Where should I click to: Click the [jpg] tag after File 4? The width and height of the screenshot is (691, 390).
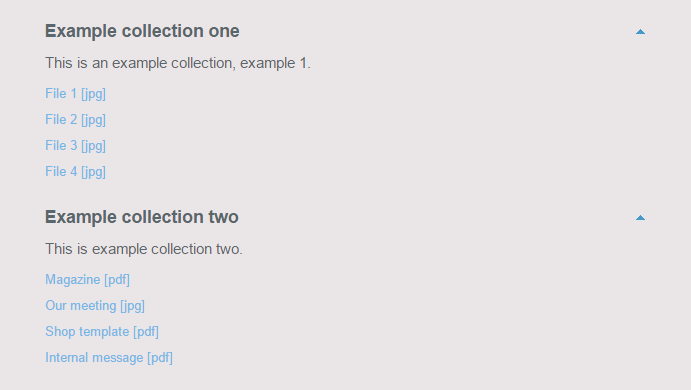93,171
